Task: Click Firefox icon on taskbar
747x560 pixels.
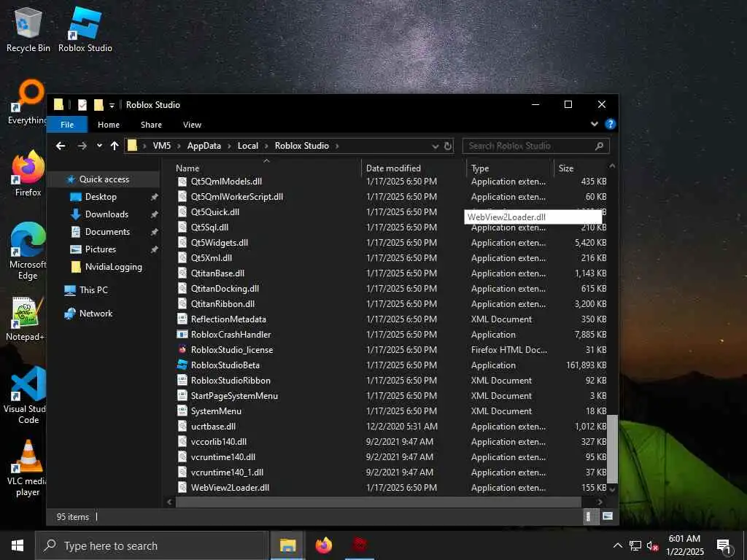Action: (323, 545)
